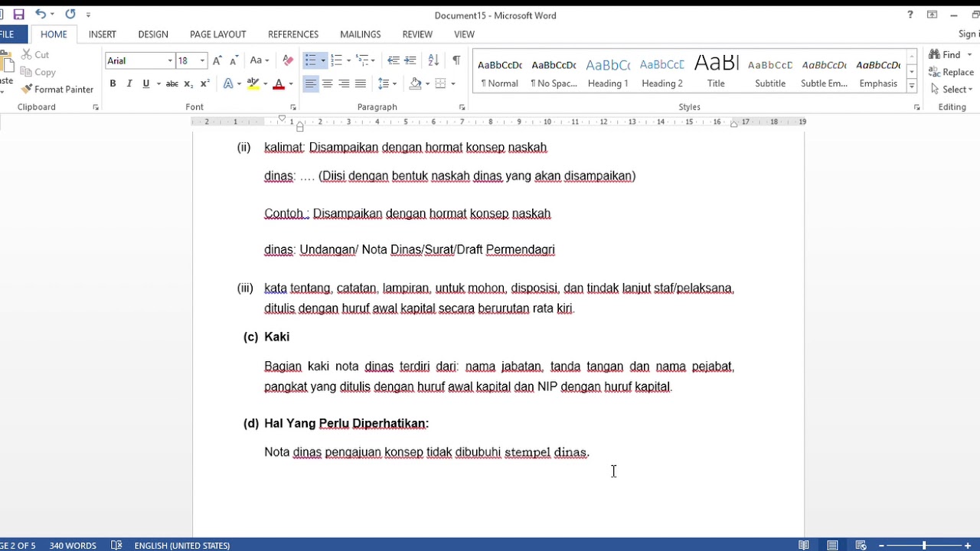980x551 pixels.
Task: Apply the red font color
Action: 279,83
